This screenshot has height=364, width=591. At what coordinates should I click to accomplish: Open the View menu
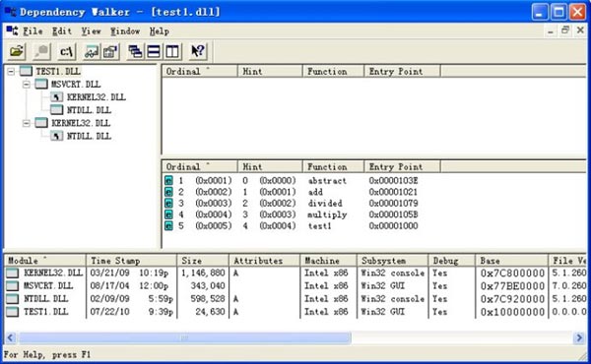point(92,31)
